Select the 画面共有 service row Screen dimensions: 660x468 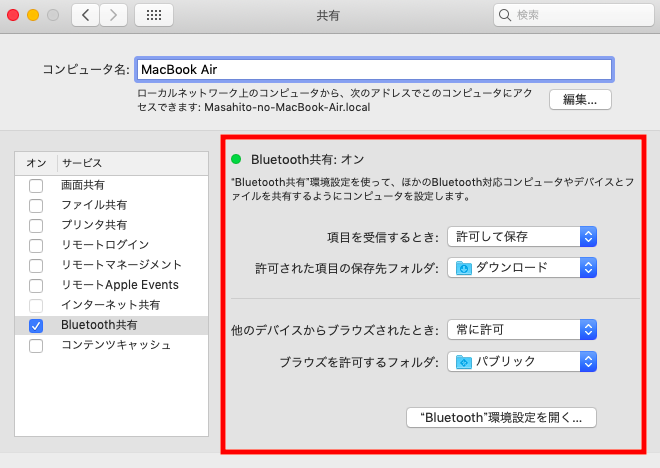[112, 185]
